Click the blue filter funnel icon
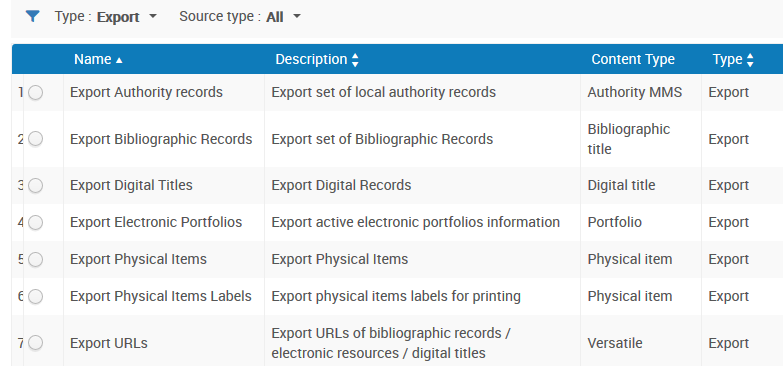Viewport: 783px width, 366px height. point(32,16)
